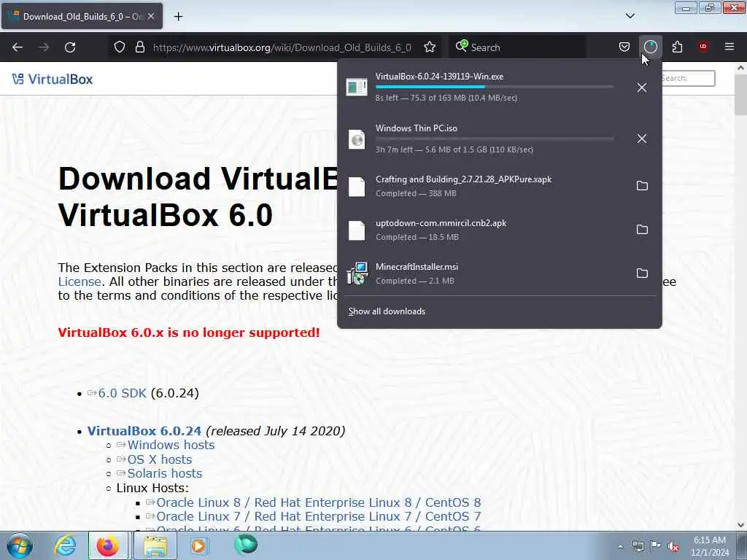Open the Firefox hamburger menu
The image size is (747, 560).
(729, 47)
